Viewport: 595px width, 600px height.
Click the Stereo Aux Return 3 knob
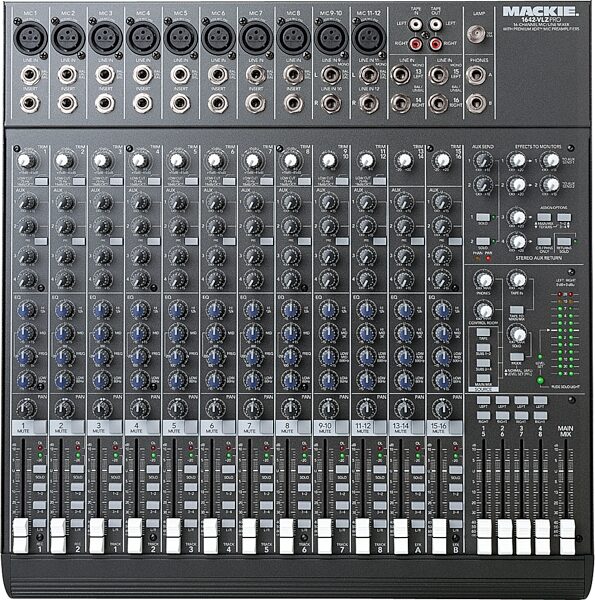point(517,217)
